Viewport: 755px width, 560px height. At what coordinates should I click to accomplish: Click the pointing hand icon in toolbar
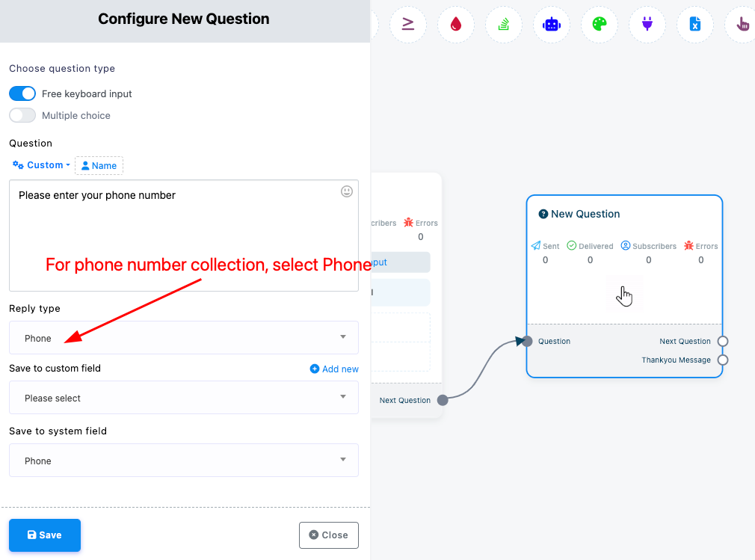pos(742,24)
